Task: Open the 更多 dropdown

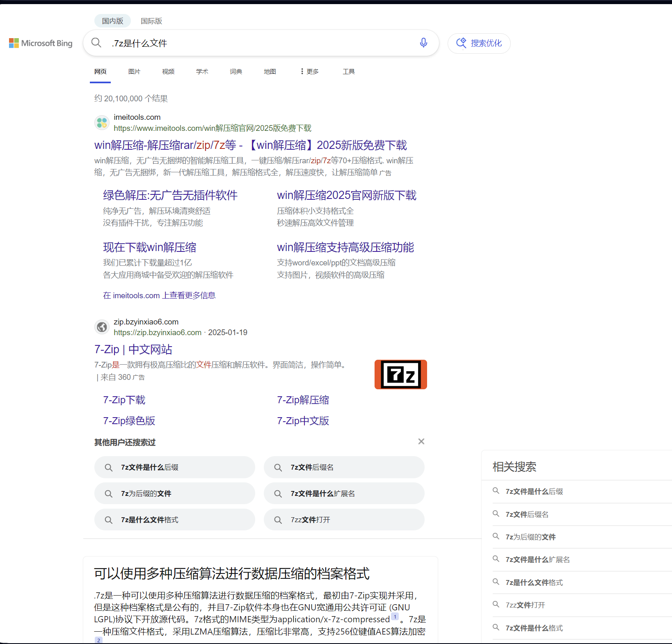Action: (309, 71)
